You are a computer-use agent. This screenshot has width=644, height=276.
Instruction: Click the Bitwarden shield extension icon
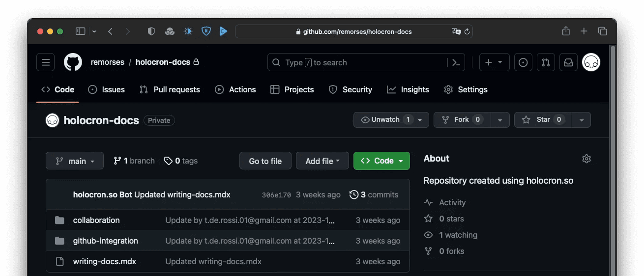206,31
